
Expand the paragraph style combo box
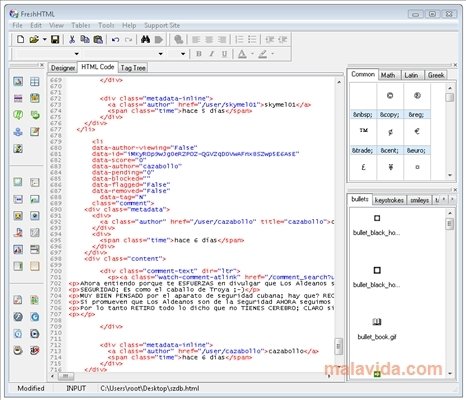click(76, 54)
